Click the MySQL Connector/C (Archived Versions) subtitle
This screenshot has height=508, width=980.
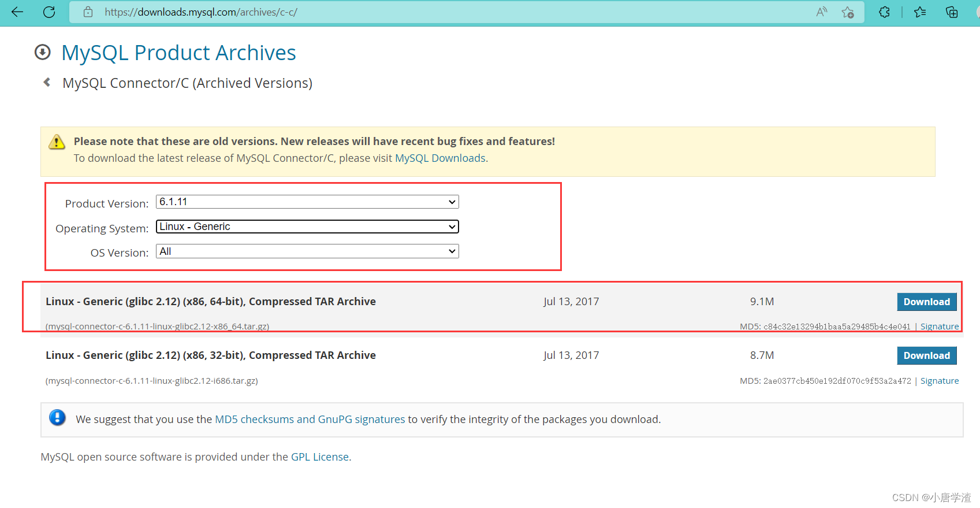187,83
